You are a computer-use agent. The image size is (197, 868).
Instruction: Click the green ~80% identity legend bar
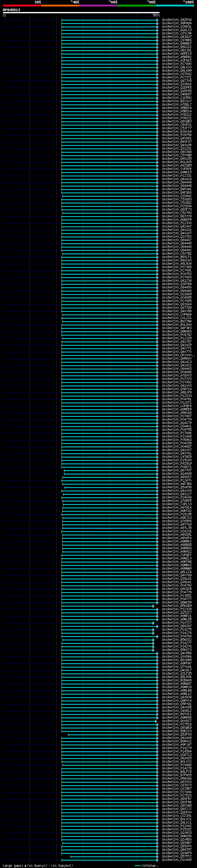click(137, 6)
